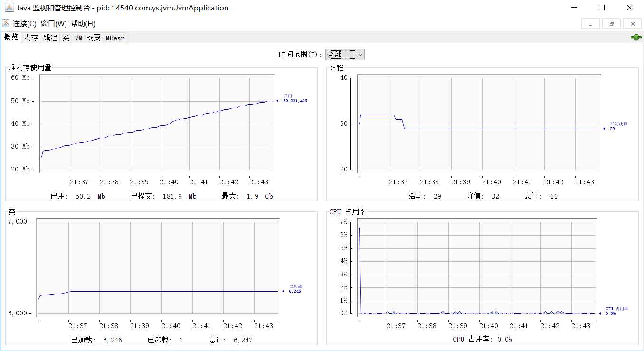644x351 pixels.
Task: Click the 已加载 6,246 chart marker
Action: point(291,289)
